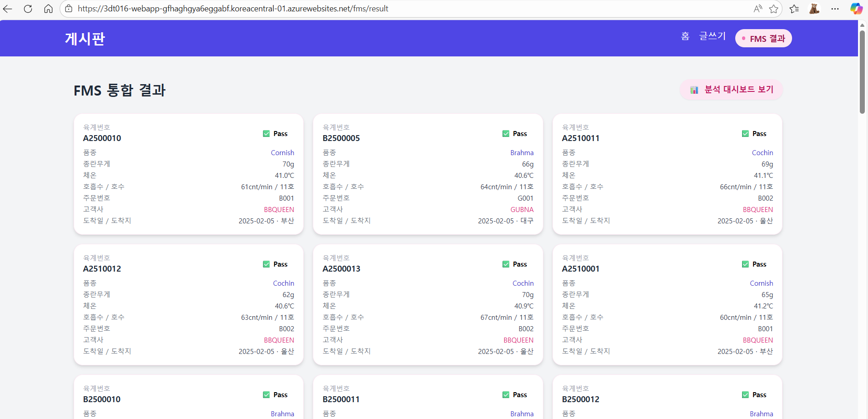Click the page vertical scrollbar thumb

click(862, 72)
